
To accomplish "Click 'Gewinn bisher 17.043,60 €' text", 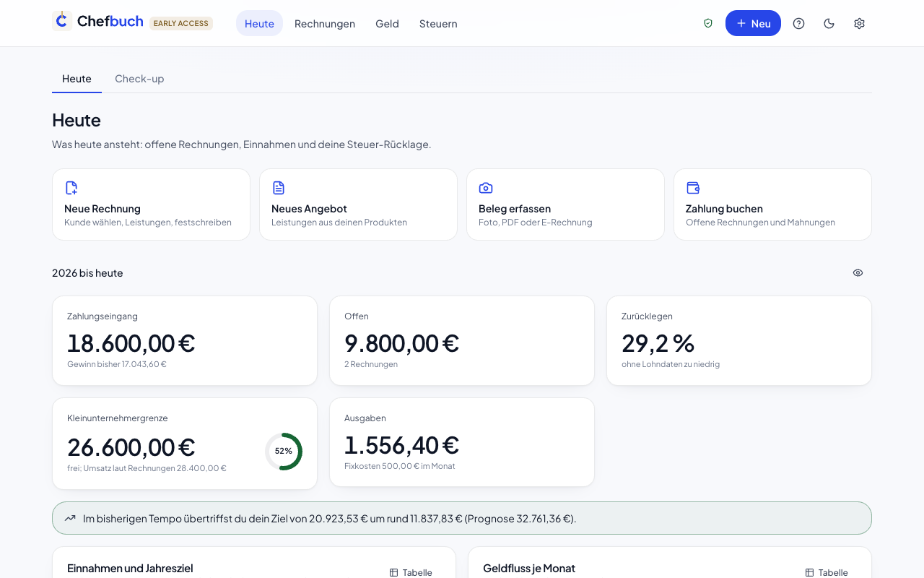I will [x=117, y=364].
